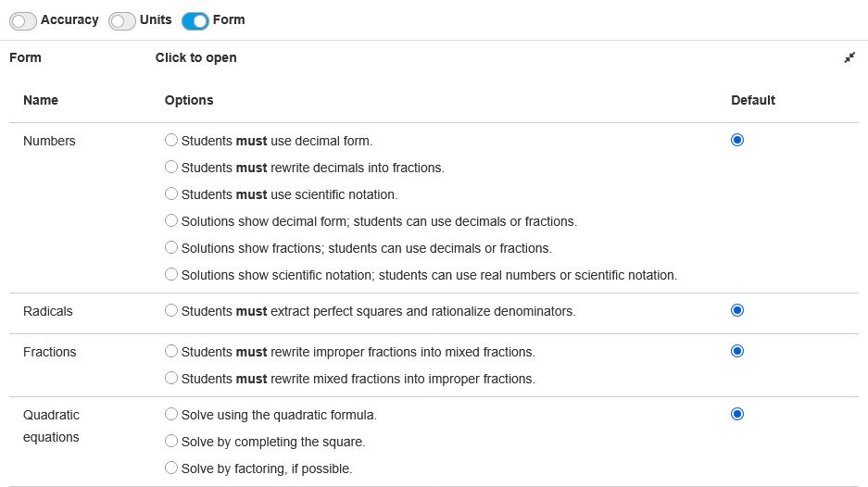The image size is (868, 487).
Task: Select 'Students must use decimal form' option
Action: [170, 141]
